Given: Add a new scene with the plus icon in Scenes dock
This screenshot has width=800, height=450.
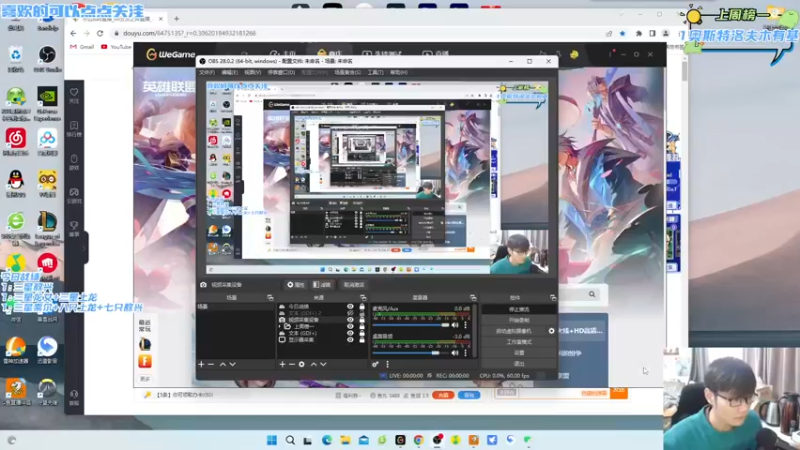Looking at the screenshot, I should (201, 364).
